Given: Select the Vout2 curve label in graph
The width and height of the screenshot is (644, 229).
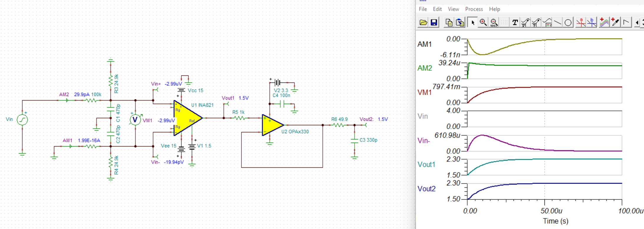Looking at the screenshot, I should click(x=426, y=189).
